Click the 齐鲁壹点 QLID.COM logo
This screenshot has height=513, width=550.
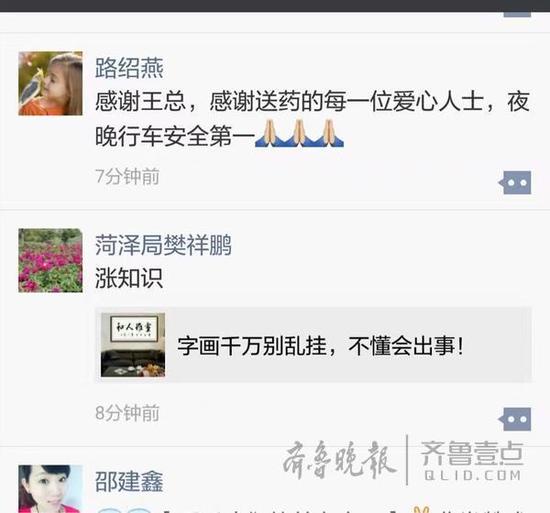[x=472, y=461]
